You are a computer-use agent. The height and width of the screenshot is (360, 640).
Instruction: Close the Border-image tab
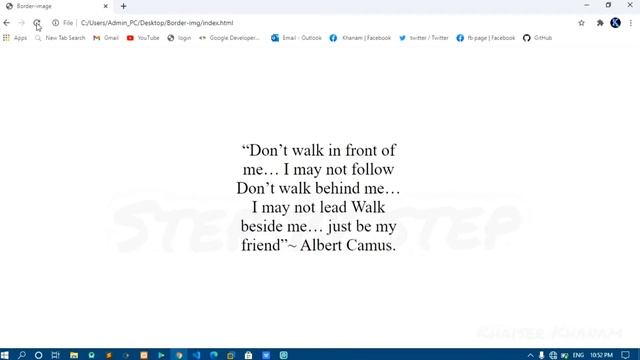point(106,6)
